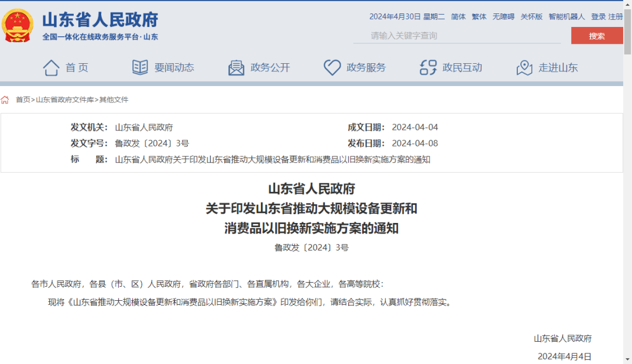Click the newspaper icon beside 要闻动态

click(140, 68)
